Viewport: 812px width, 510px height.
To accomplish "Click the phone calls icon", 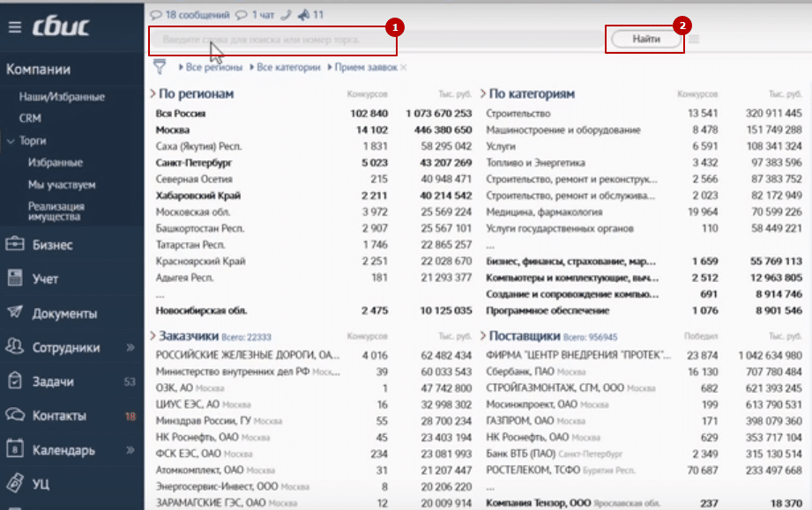I will point(286,15).
